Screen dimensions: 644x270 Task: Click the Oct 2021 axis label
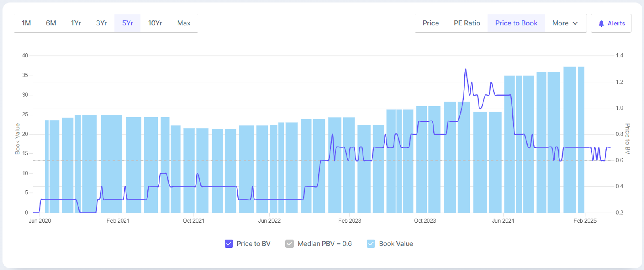click(194, 221)
